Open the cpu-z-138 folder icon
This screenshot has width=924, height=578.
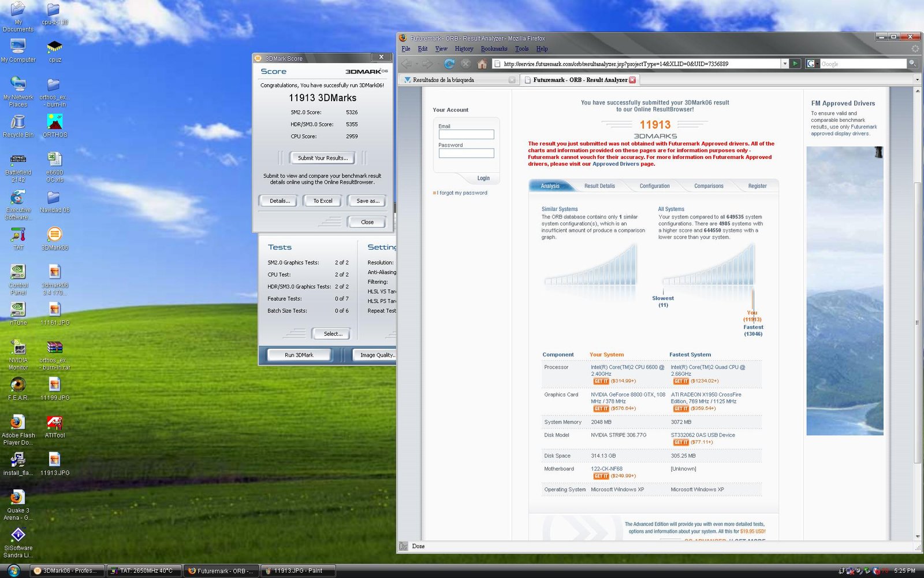(54, 14)
